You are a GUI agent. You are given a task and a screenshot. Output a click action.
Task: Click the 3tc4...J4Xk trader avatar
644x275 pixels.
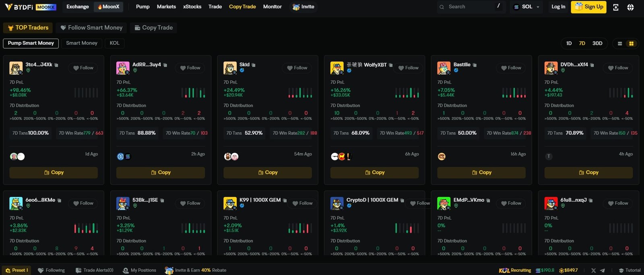16,68
